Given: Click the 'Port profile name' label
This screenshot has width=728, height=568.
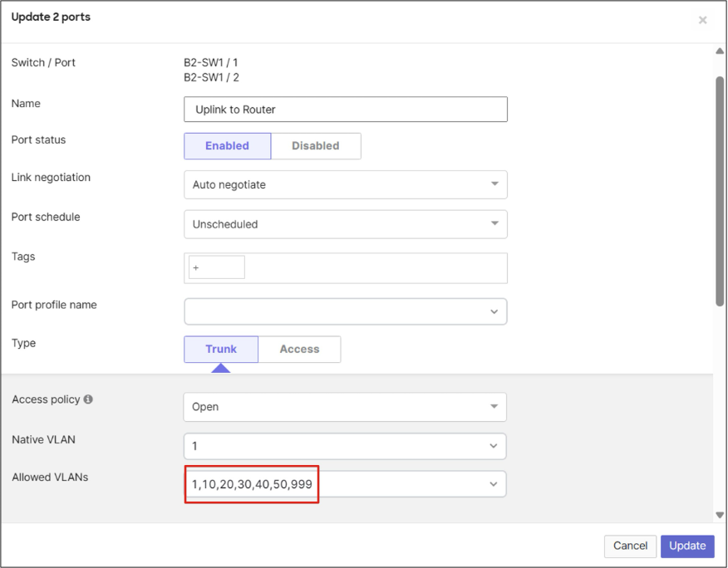Looking at the screenshot, I should 54,305.
